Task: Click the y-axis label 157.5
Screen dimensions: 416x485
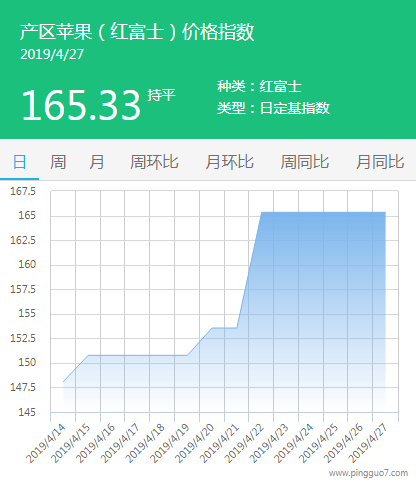Action: 23,289
